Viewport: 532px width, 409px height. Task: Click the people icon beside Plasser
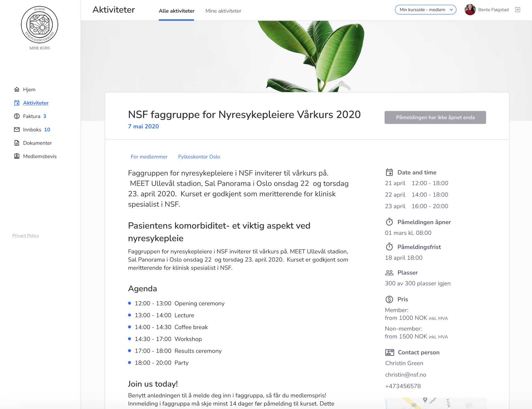pyautogui.click(x=389, y=273)
